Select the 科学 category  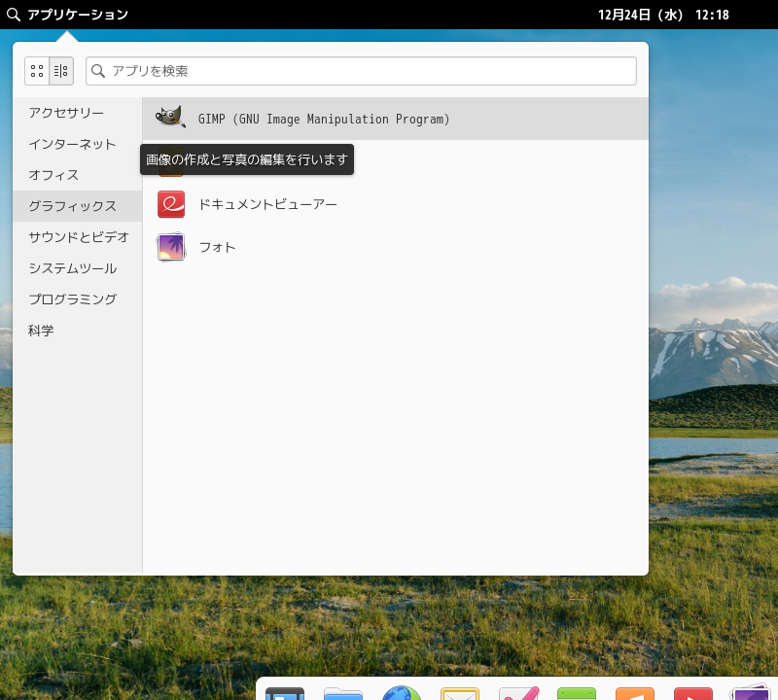[x=78, y=331]
